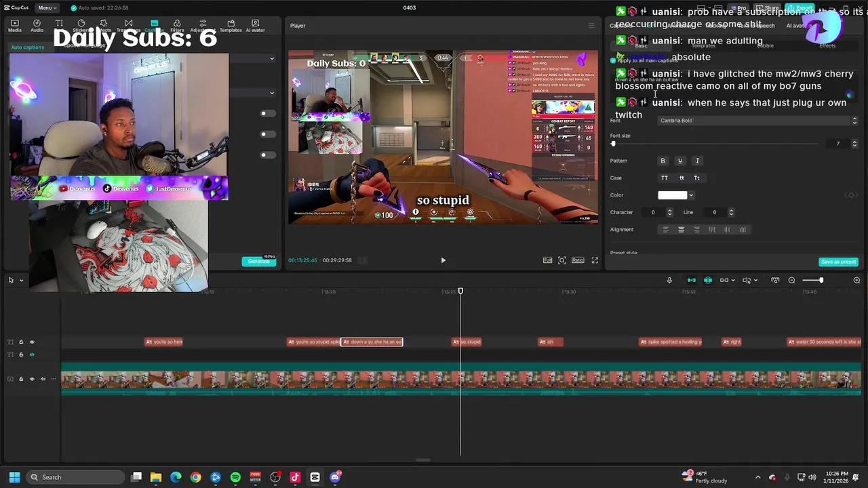Image resolution: width=868 pixels, height=488 pixels.
Task: Click the timeline zoom slider
Action: click(813, 280)
